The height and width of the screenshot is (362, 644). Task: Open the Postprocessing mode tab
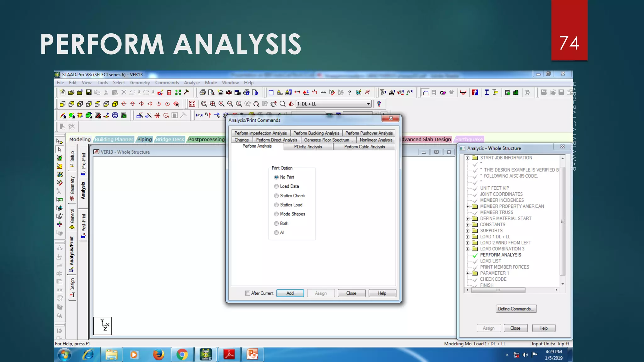(x=206, y=139)
